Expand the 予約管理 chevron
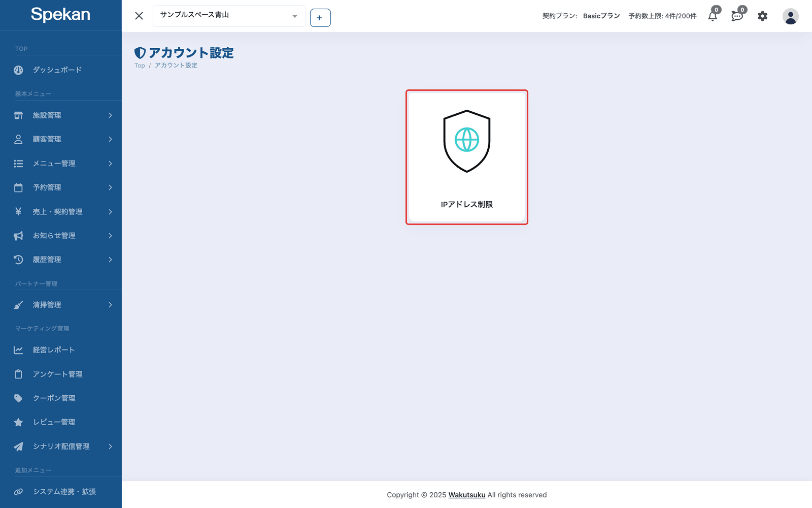The image size is (812, 508). [110, 187]
